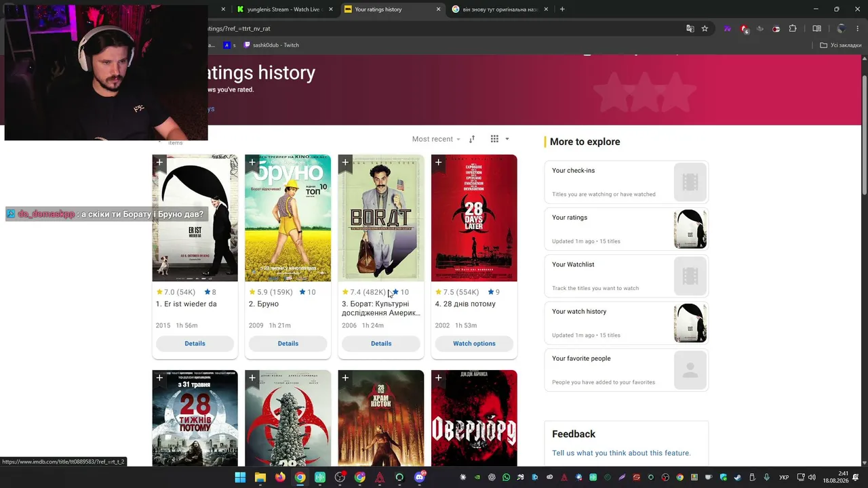Open OBS Studio from taskbar
Image resolution: width=868 pixels, height=488 pixels.
(340, 477)
